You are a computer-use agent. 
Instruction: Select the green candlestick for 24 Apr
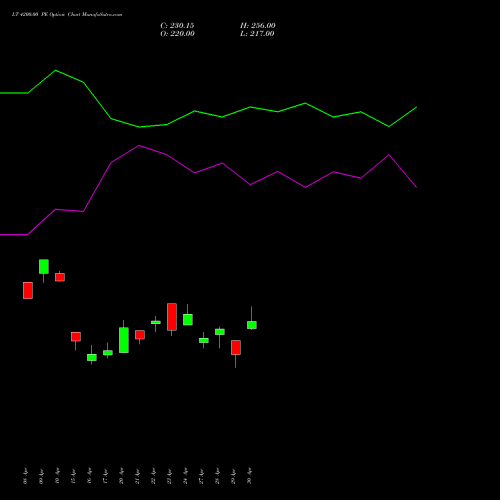[x=188, y=320]
